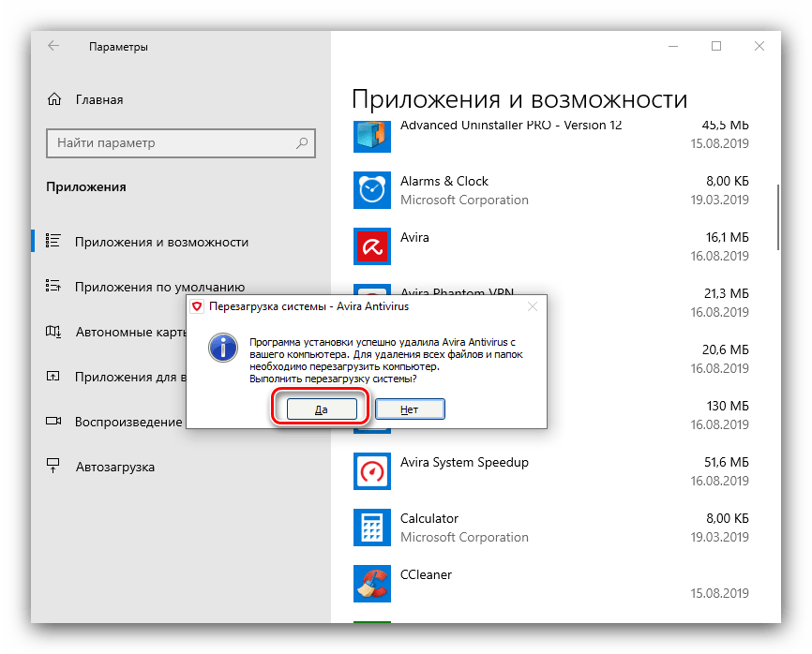Click the back arrow in Параметры window
The width and height of the screenshot is (812, 654).
[x=53, y=46]
